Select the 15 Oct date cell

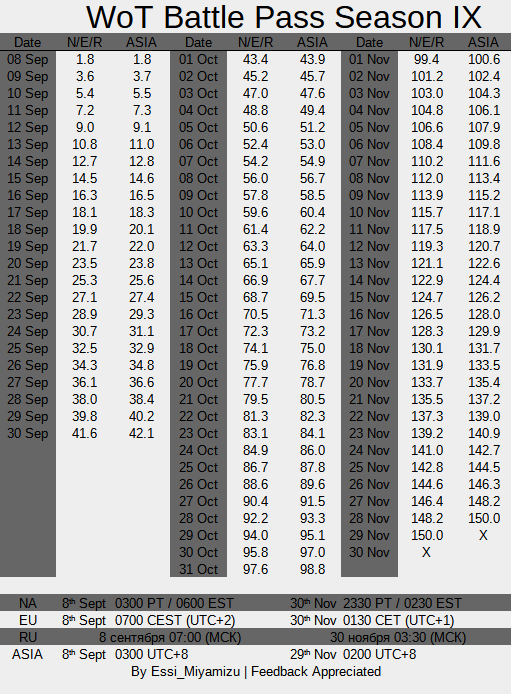pyautogui.click(x=198, y=297)
